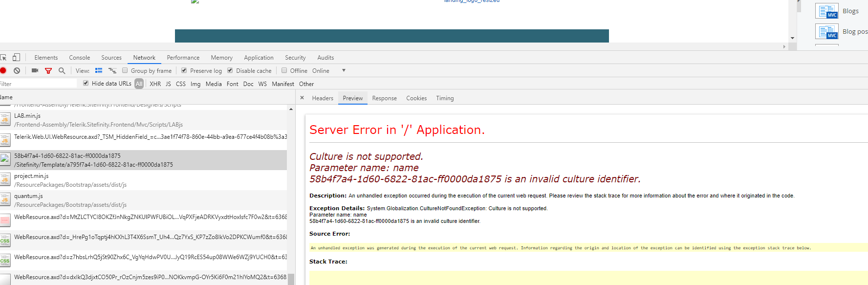Uncheck Hide data URLs checkbox
Viewport: 868px width, 285px height.
tap(86, 83)
